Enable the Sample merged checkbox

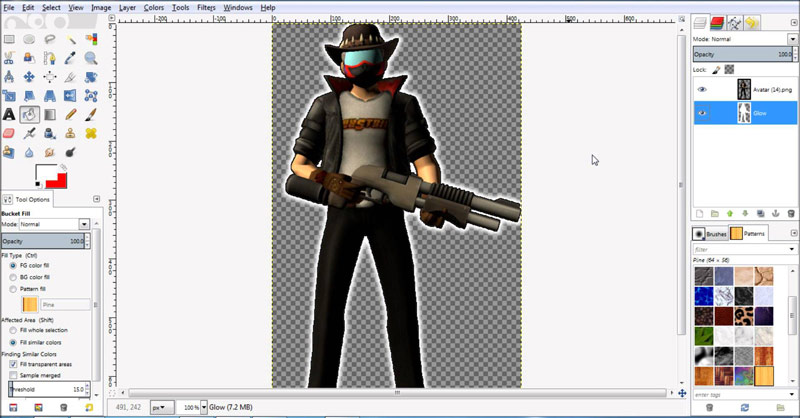coord(13,375)
